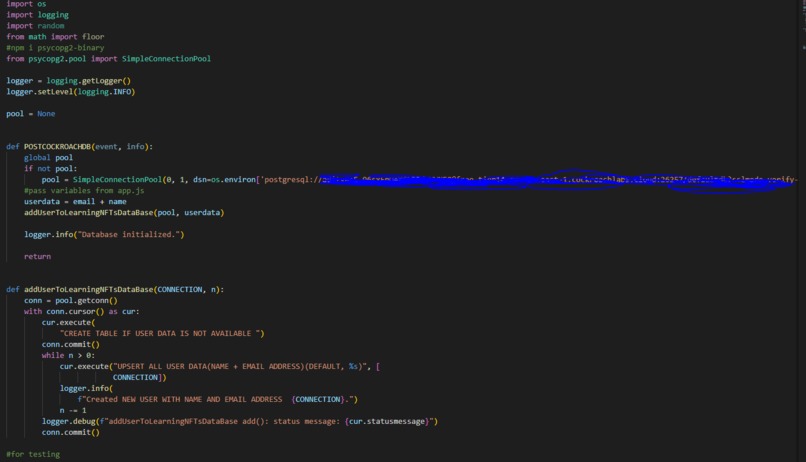Click the '#for testing' comment

33,454
